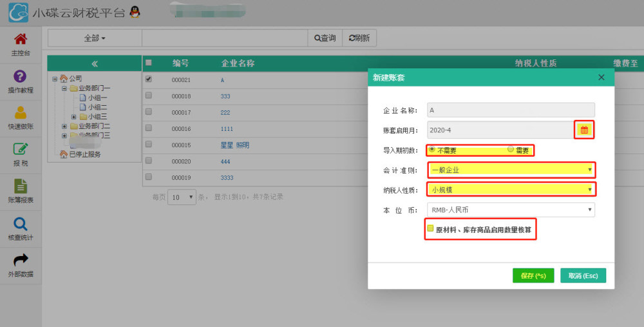Open company link 333

225,96
